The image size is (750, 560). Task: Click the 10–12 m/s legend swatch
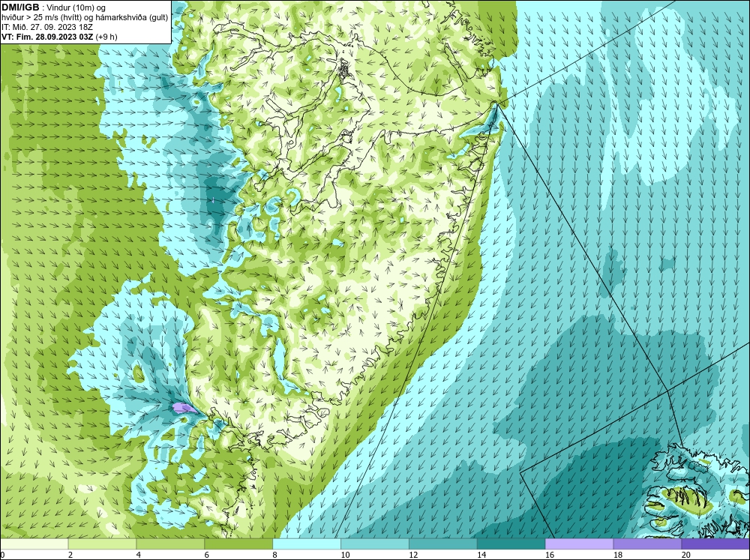tap(374, 544)
